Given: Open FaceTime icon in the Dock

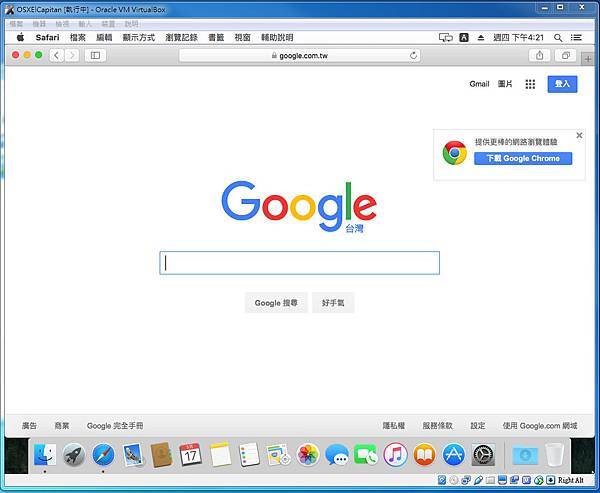Looking at the screenshot, I should pos(366,455).
